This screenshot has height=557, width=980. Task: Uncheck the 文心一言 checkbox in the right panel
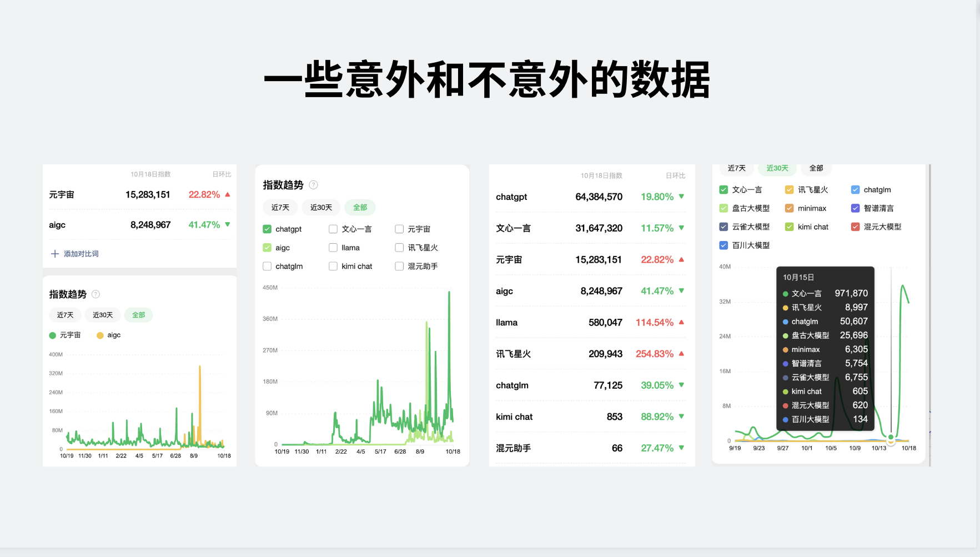tap(723, 189)
